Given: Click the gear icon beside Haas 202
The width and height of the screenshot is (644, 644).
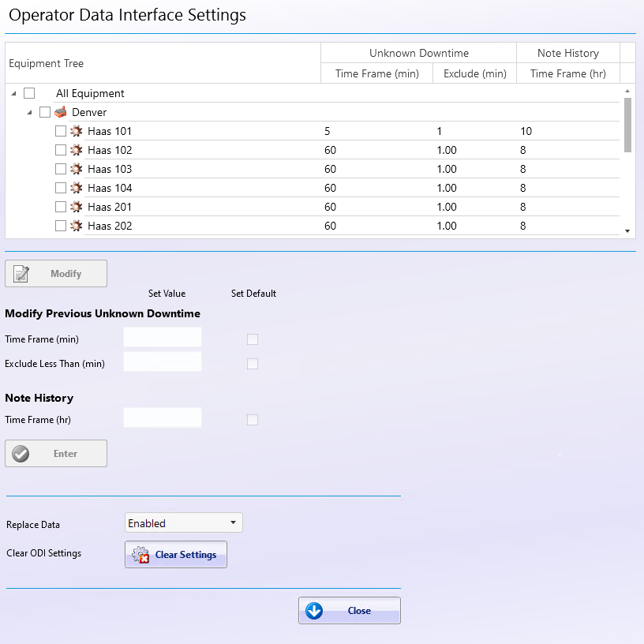Looking at the screenshot, I should [76, 226].
